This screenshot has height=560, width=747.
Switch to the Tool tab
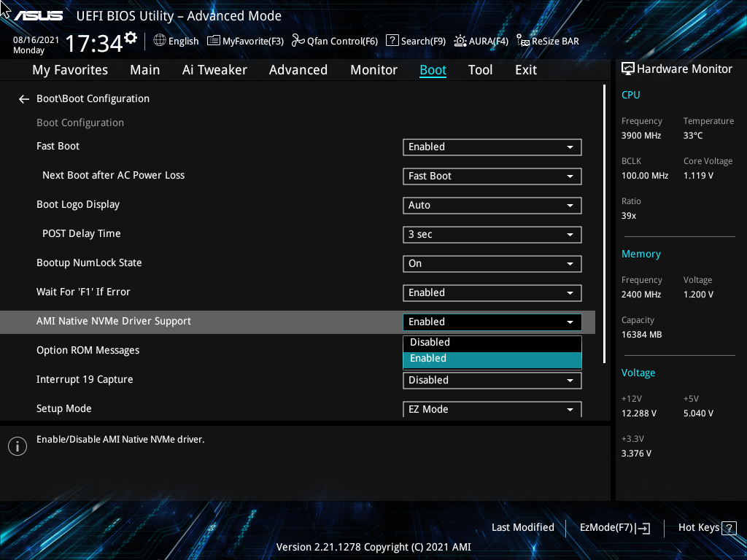[x=480, y=70]
